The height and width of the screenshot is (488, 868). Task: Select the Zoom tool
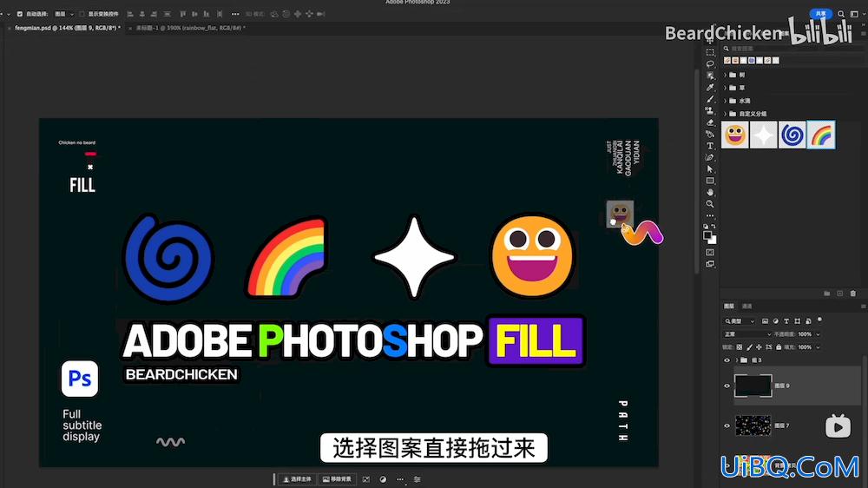tap(710, 204)
